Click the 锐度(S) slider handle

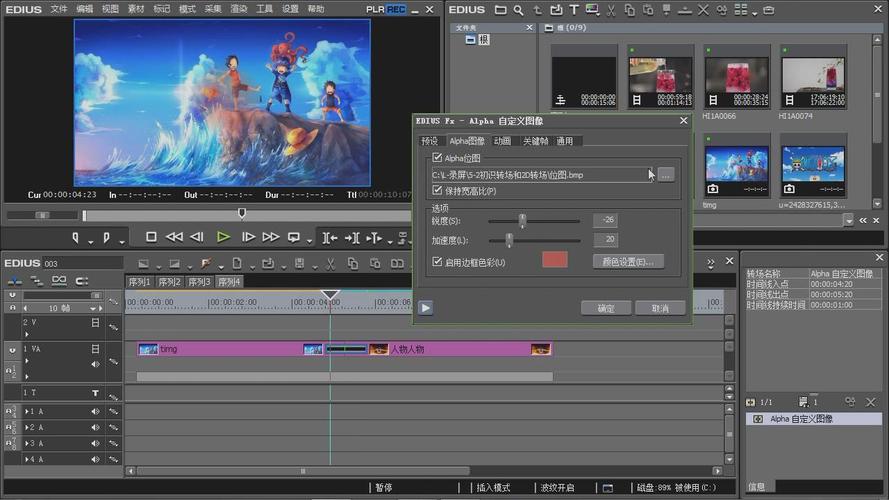pyautogui.click(x=522, y=221)
